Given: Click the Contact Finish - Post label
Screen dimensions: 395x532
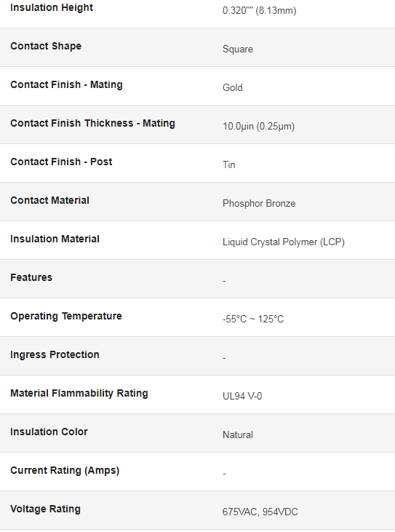Looking at the screenshot, I should (61, 162).
